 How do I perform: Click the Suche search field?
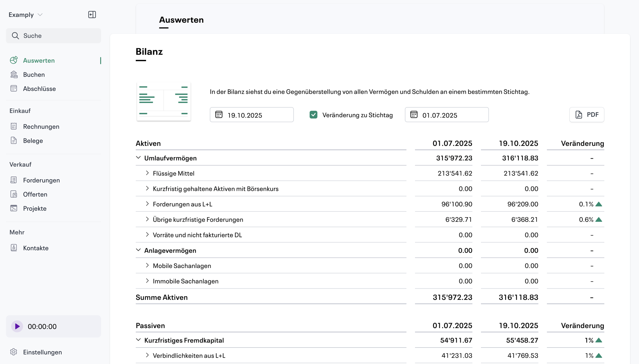click(54, 36)
